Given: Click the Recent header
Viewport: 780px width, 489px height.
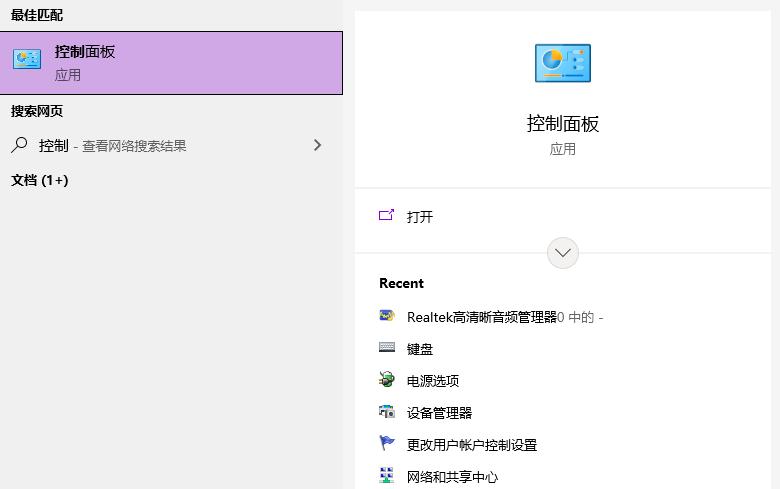Looking at the screenshot, I should tap(401, 283).
